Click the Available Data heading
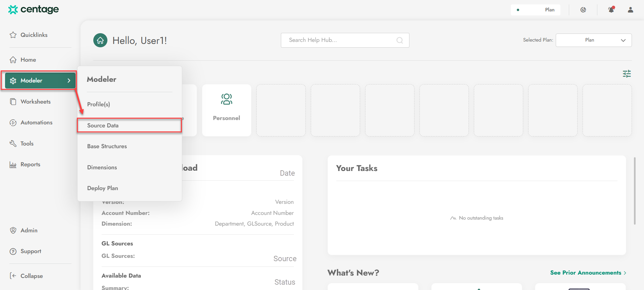This screenshot has width=644, height=290. coord(121,276)
